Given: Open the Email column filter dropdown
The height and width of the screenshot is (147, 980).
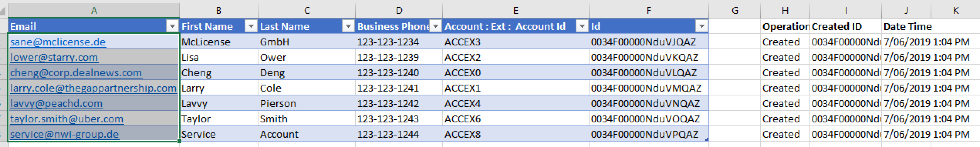Looking at the screenshot, I should [x=172, y=26].
